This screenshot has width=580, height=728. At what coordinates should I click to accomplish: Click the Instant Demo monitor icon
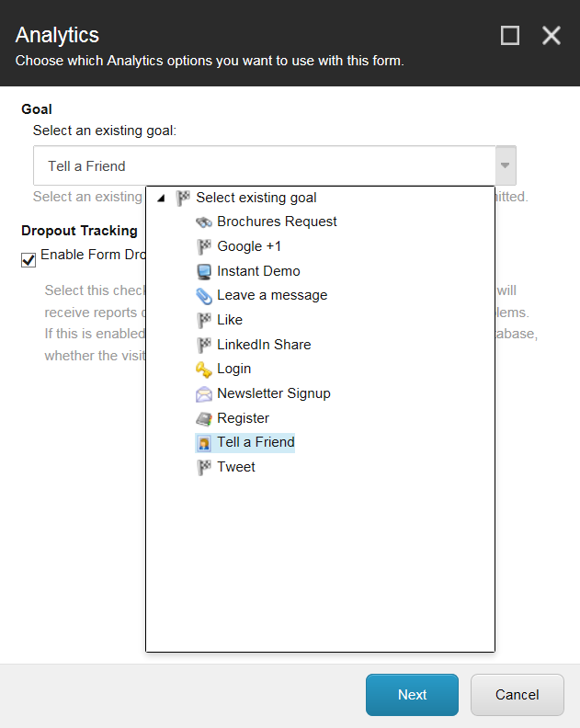[x=204, y=271]
